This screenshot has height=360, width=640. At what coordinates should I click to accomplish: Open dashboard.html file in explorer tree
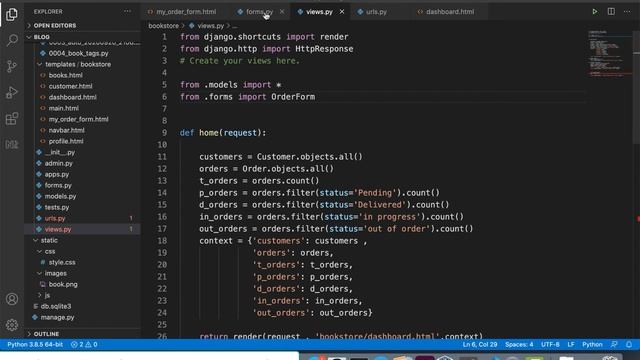click(x=72, y=98)
